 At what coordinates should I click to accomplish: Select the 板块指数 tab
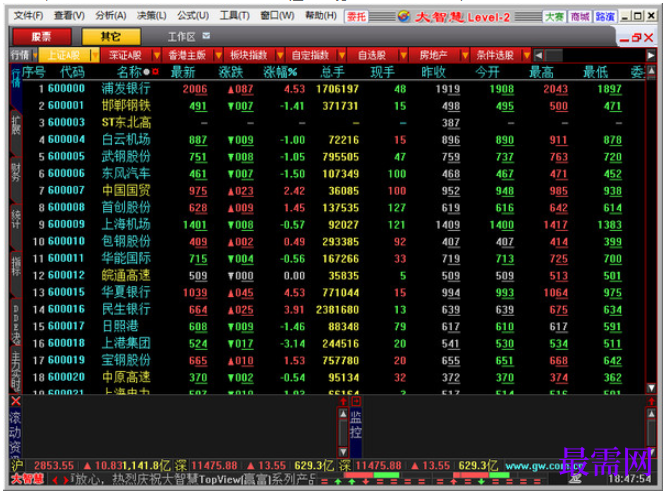249,55
